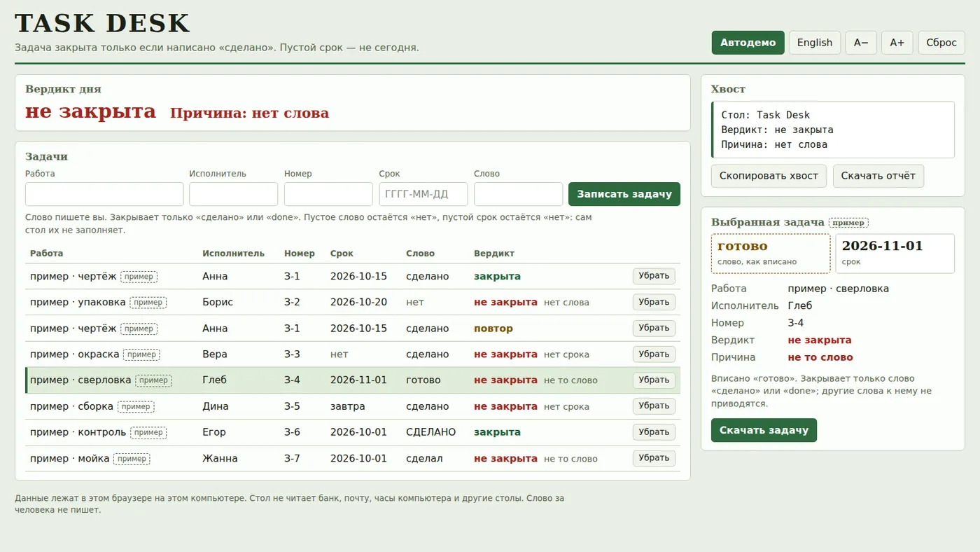
Task: Select the task named пример · упаковка
Action: pyautogui.click(x=78, y=302)
